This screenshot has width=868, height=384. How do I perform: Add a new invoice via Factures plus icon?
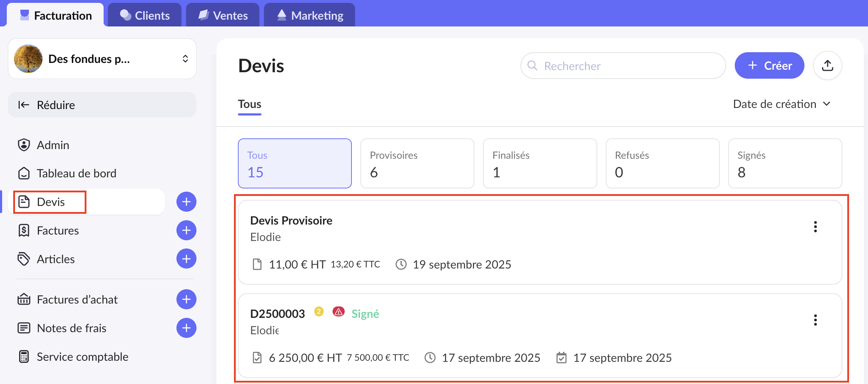point(186,230)
